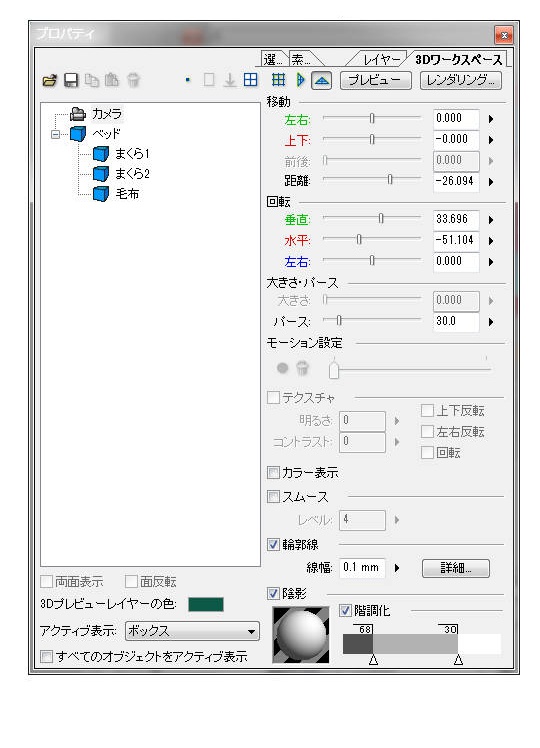The height and width of the screenshot is (748, 540).
Task: Click the 距離 slider handle
Action: (x=390, y=179)
